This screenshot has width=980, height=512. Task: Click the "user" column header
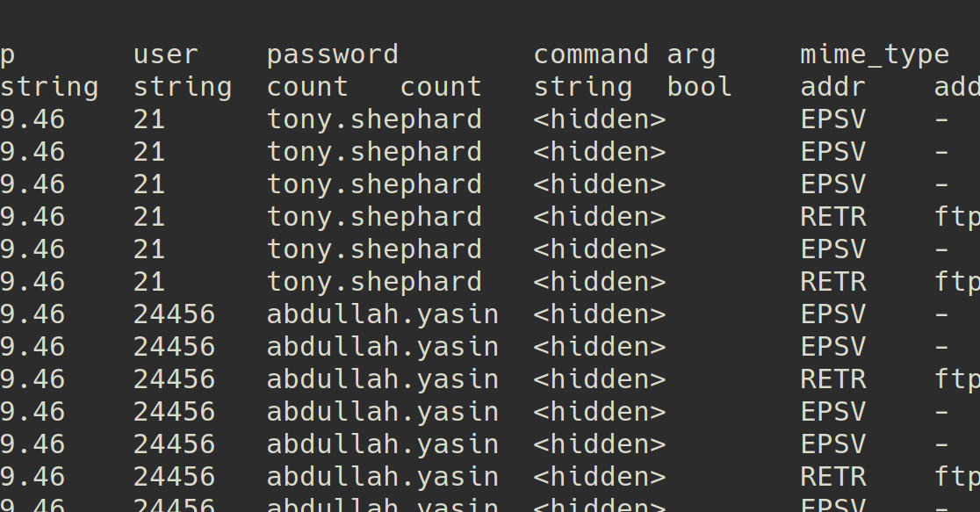tap(166, 54)
